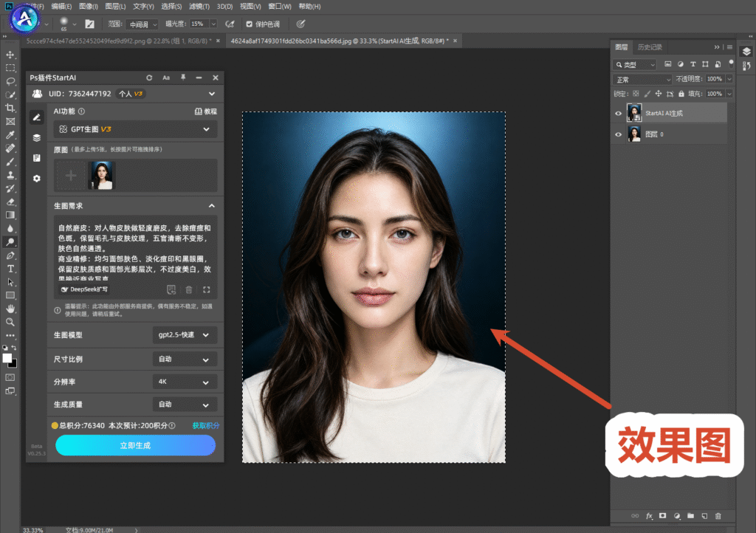Image resolution: width=756 pixels, height=533 pixels.
Task: Open the 生图模型 gpt2.5-快速 dropdown
Action: click(185, 335)
